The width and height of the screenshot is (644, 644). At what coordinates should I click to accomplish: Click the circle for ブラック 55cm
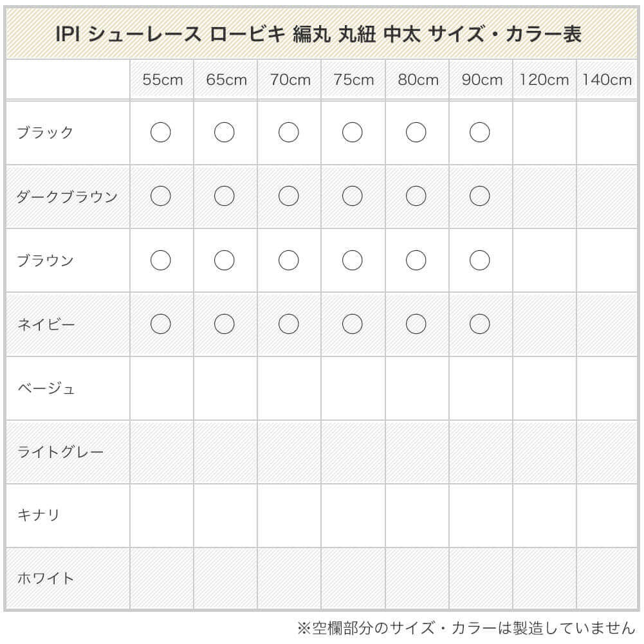(160, 133)
